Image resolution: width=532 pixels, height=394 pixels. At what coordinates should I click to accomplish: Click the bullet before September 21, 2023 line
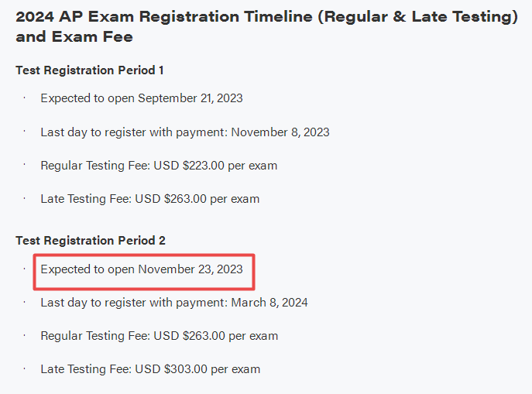25,98
